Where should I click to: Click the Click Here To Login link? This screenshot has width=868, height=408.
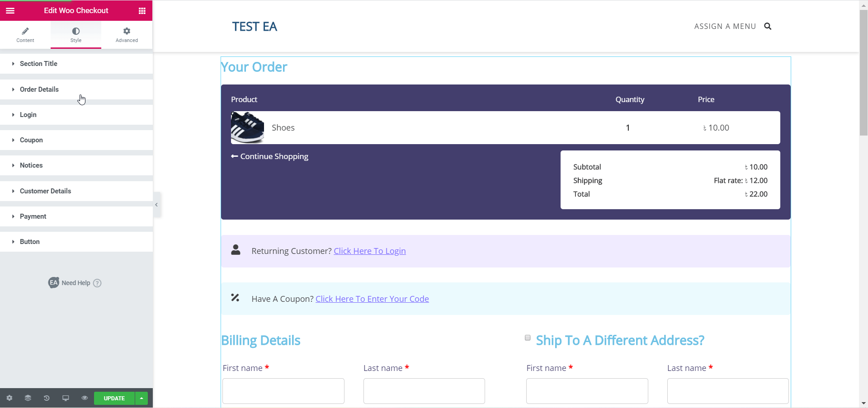(369, 251)
